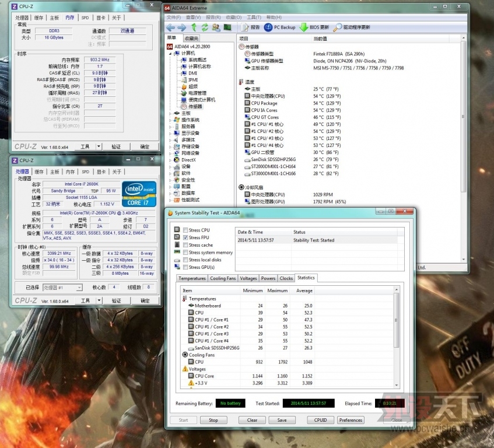Select 系统概述 in the AIDA64 tree
This screenshot has height=448, width=494.
pyautogui.click(x=194, y=60)
